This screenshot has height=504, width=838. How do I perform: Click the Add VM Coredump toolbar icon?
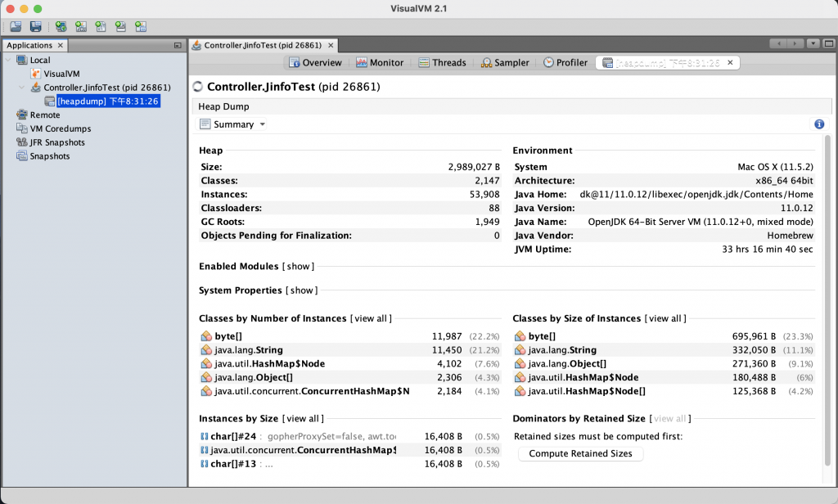pyautogui.click(x=101, y=26)
